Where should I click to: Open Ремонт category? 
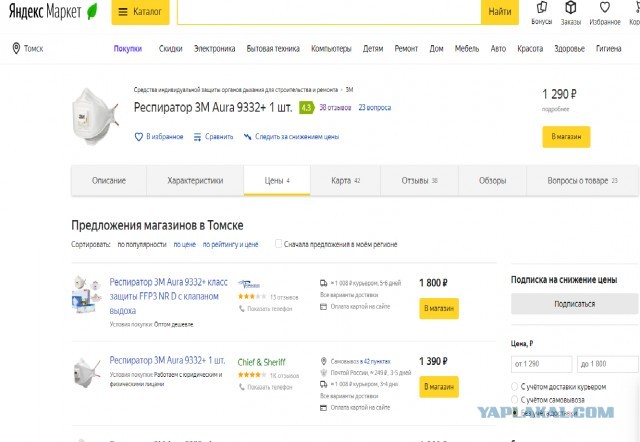pos(406,49)
